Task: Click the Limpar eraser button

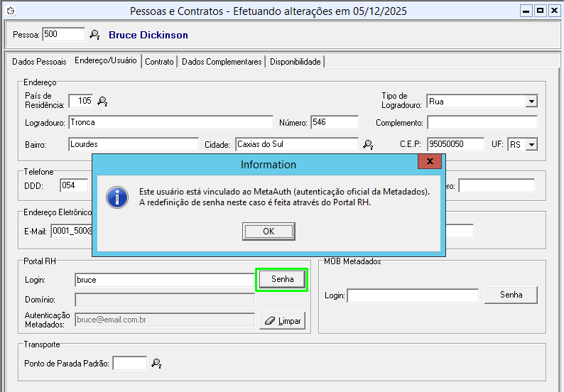Action: point(282,321)
